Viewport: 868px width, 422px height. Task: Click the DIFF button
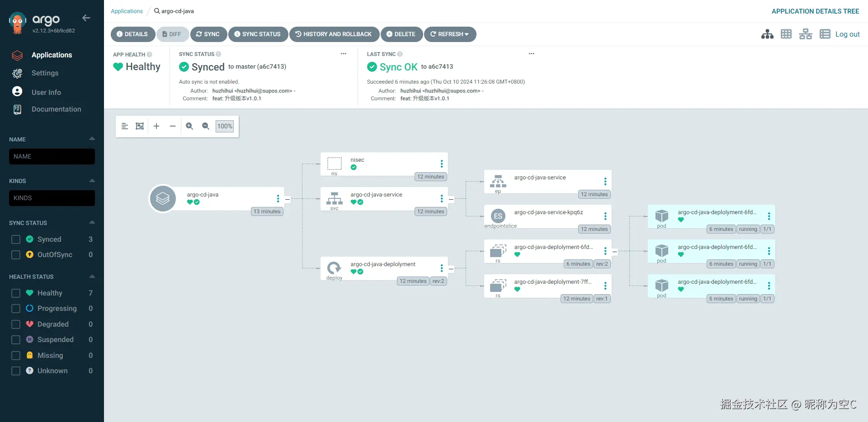pyautogui.click(x=173, y=34)
